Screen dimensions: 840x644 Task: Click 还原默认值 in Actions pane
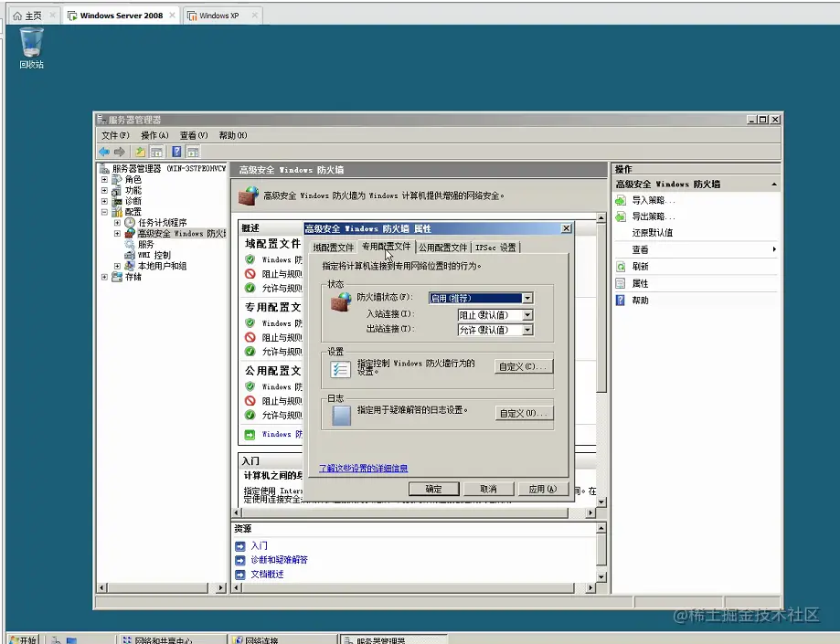[652, 233]
